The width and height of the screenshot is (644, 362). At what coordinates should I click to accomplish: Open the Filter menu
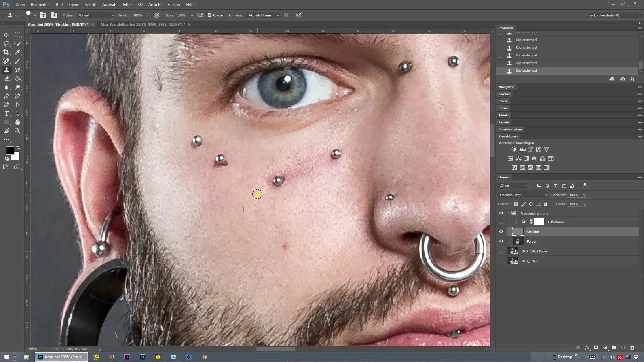[127, 5]
